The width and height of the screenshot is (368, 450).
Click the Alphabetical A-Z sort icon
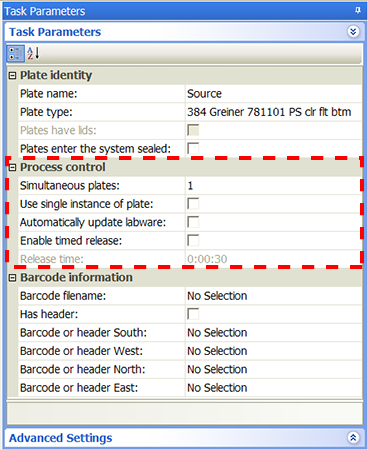click(33, 53)
